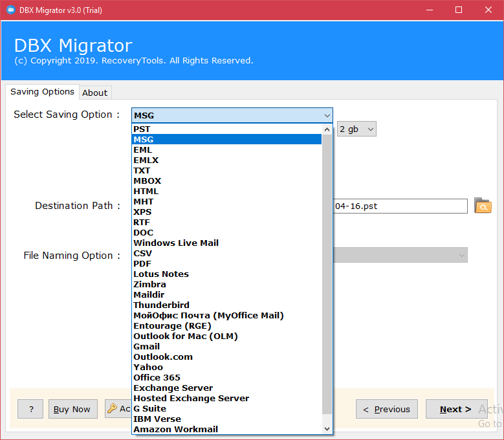Select Thunderbird option
This screenshot has height=440, width=504.
[x=227, y=305]
